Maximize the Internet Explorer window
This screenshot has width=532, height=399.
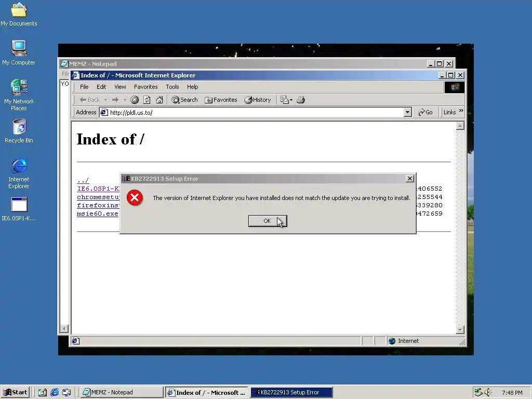451,75
